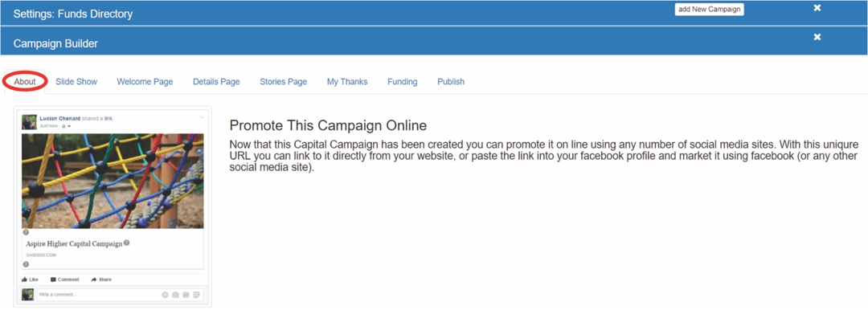The height and width of the screenshot is (310, 868).
Task: Click the Lucian Chenard profile name link
Action: pos(59,119)
